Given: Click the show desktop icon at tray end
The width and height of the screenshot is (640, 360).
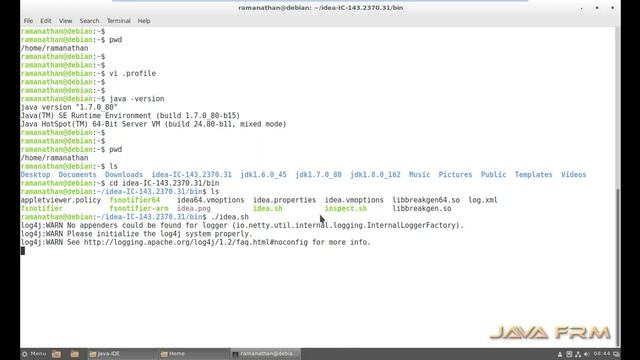Looking at the screenshot, I should point(616,354).
